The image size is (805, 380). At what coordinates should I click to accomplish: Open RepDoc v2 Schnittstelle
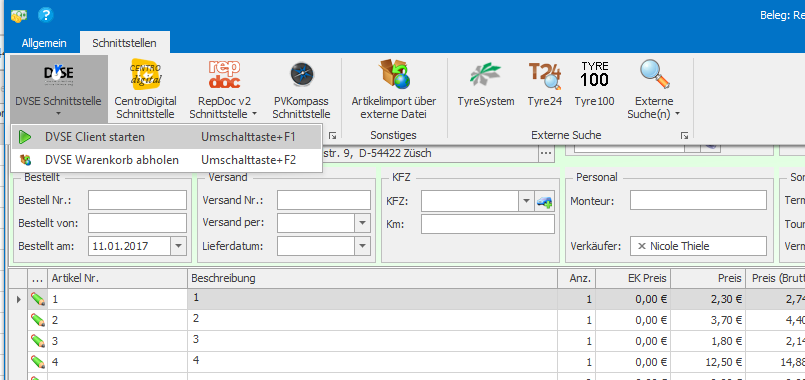(x=224, y=88)
